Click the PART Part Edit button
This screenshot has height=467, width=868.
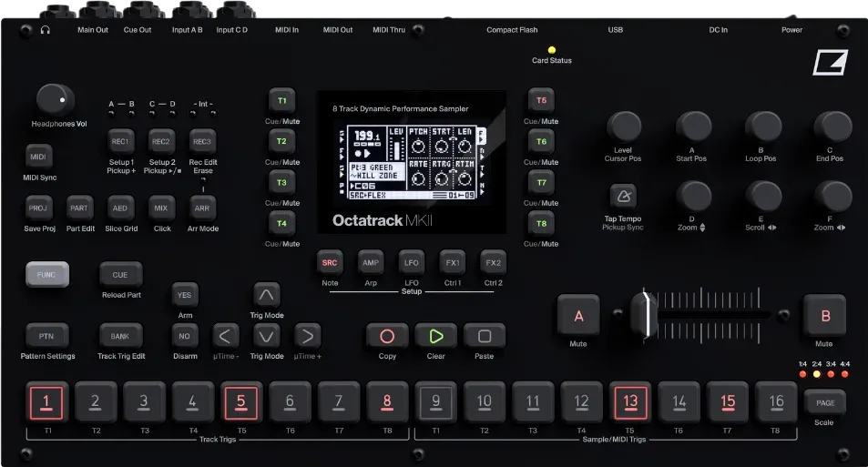79,208
